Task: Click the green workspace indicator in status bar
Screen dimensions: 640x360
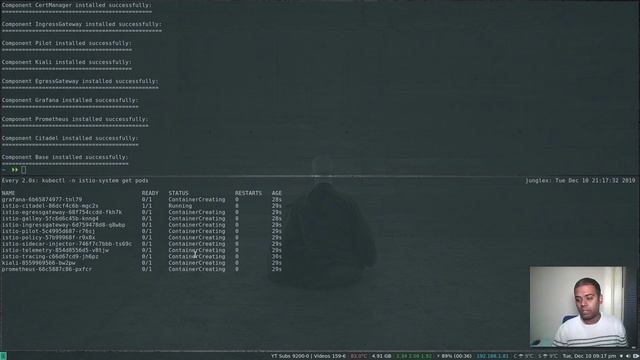Action: tap(3, 356)
